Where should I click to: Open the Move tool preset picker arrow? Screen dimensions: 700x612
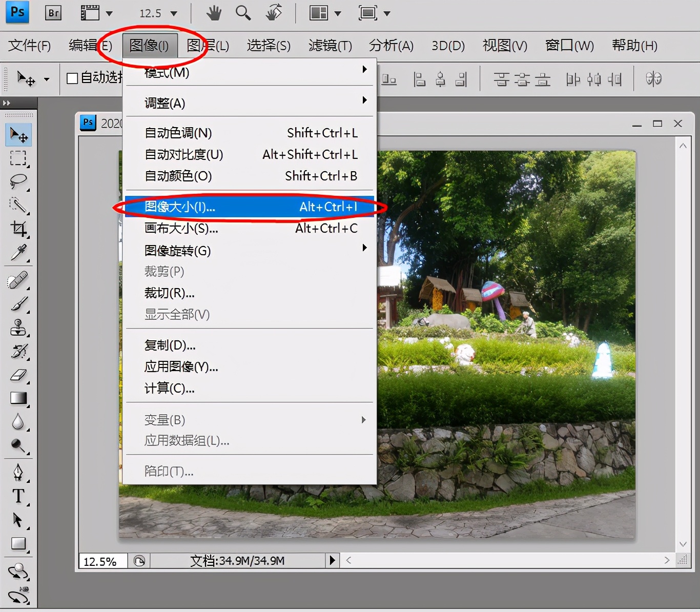coord(47,79)
